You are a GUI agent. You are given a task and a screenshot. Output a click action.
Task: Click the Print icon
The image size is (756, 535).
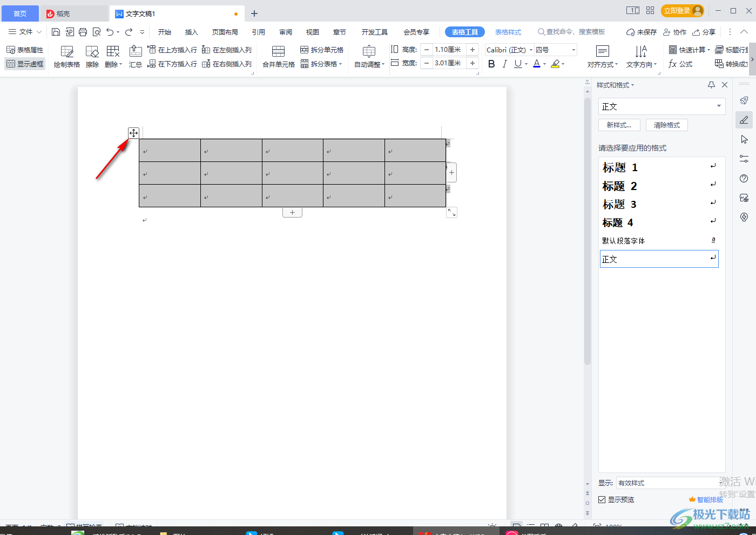coord(83,32)
